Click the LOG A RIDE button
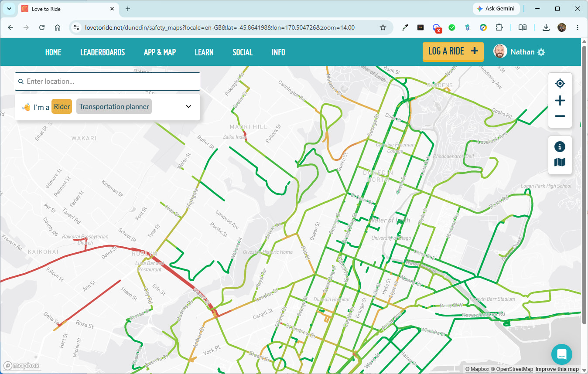588x374 pixels. [453, 51]
